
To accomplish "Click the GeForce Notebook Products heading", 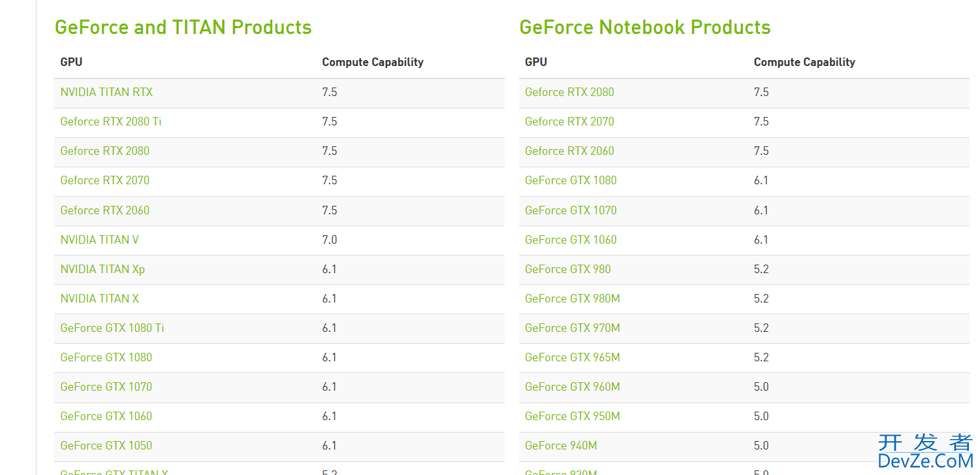I will coord(645,27).
